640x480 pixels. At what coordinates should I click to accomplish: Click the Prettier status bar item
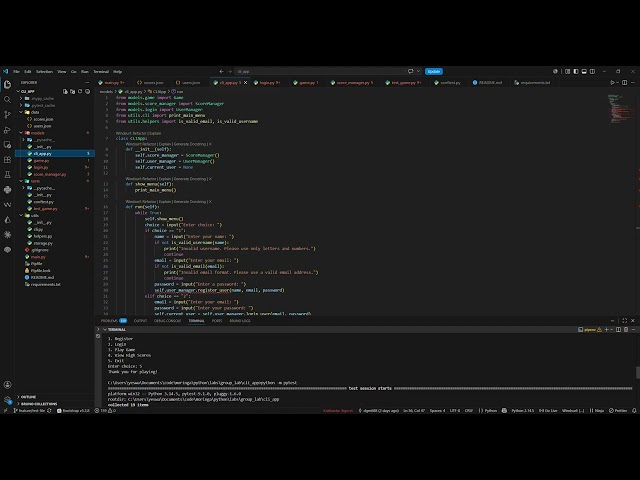pyautogui.click(x=618, y=411)
